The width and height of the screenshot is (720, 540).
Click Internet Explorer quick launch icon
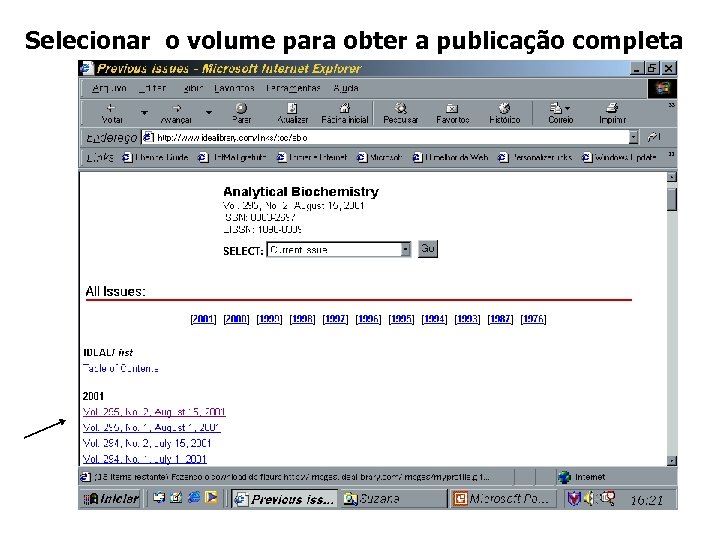194,497
